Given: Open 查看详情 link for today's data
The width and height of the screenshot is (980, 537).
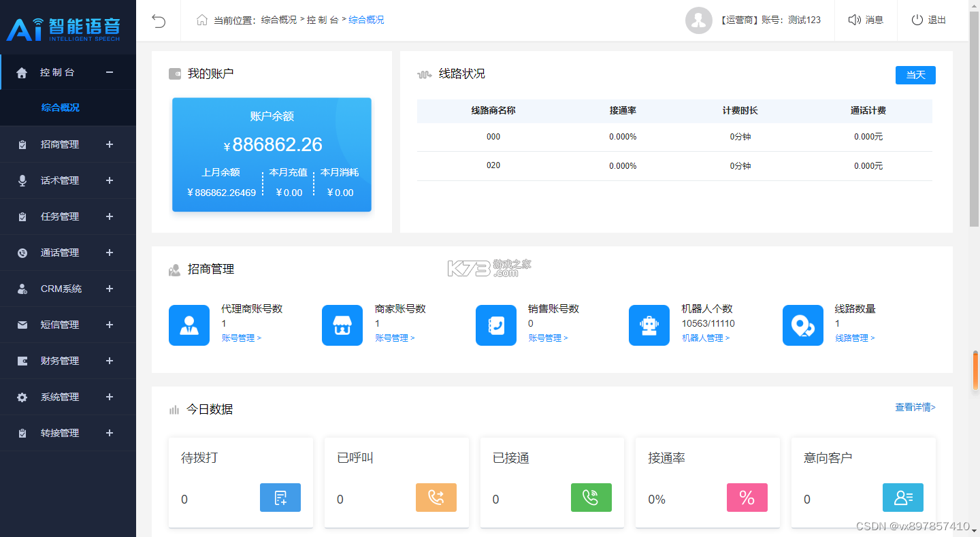Looking at the screenshot, I should coord(915,407).
